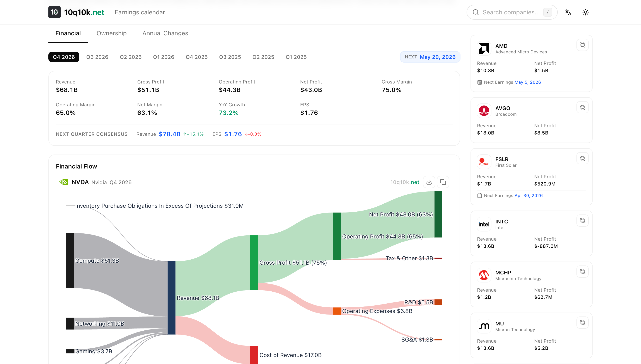Click the NEXT May 20, 2026 badge
The height and width of the screenshot is (364, 641).
coord(430,57)
